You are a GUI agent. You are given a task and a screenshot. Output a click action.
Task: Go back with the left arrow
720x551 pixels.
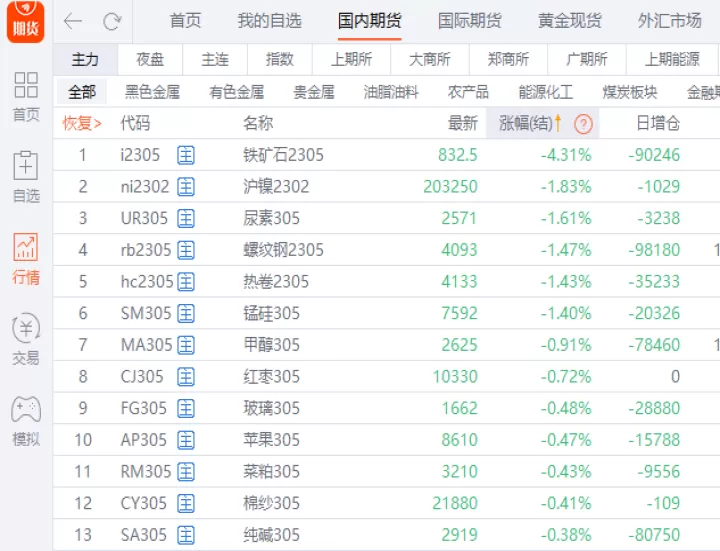(73, 21)
